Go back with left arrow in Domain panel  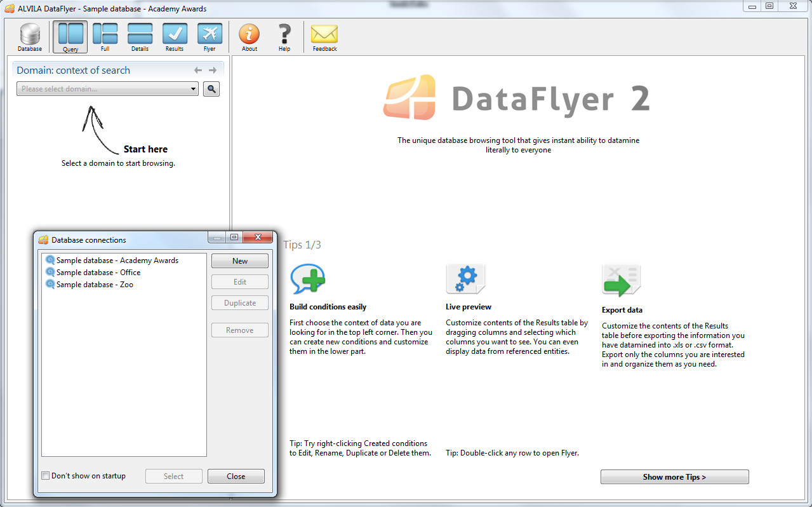[x=198, y=71]
